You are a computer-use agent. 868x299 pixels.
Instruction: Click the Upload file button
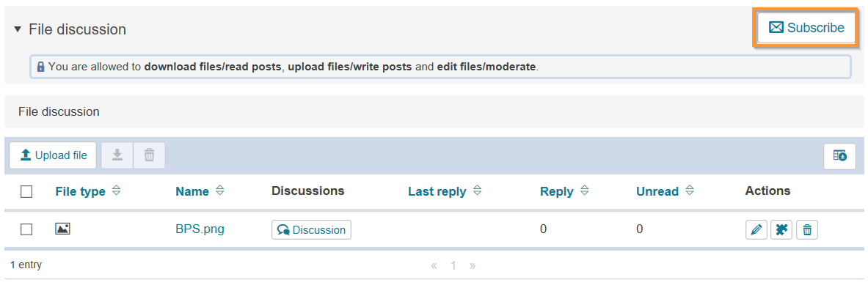[54, 155]
